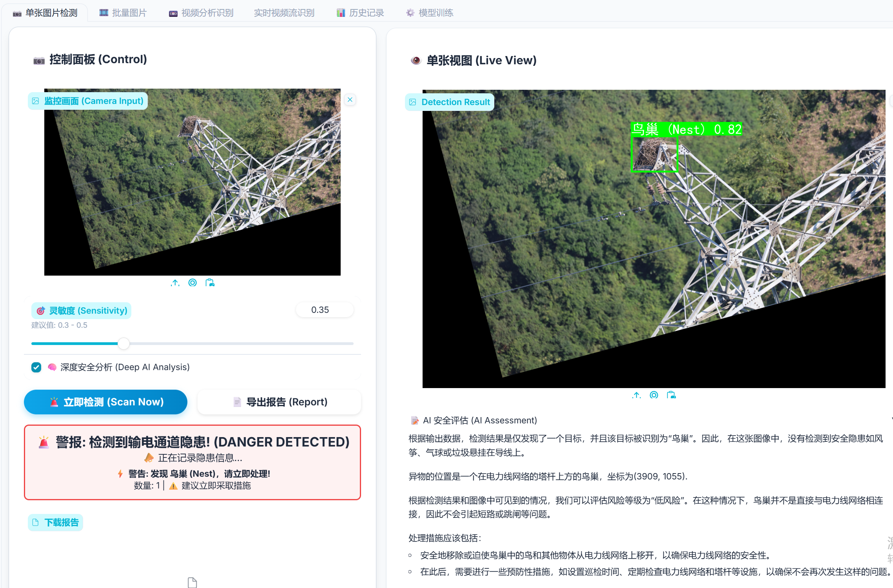Click webcam icon below Detection Result image

click(654, 395)
